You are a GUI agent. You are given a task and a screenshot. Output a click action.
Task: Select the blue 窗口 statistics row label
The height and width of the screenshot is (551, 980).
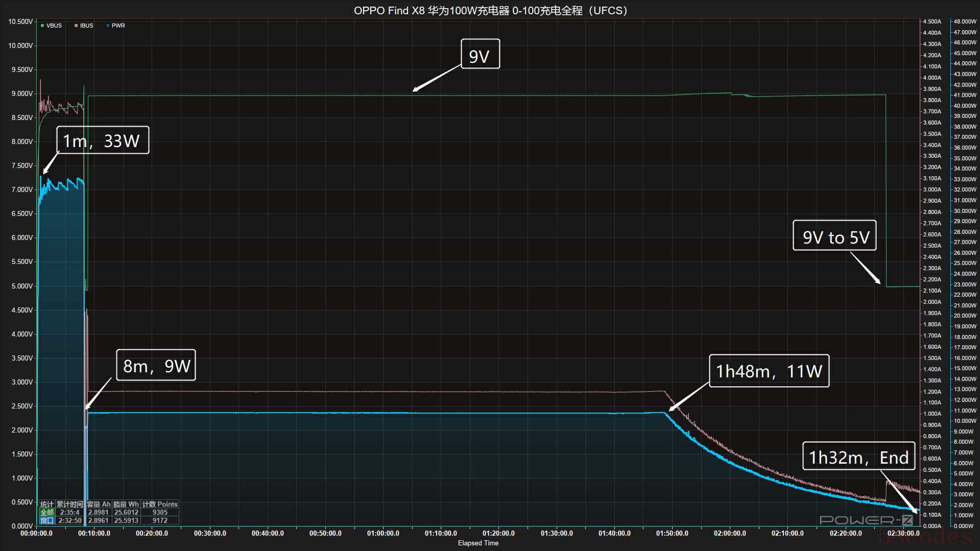[47, 520]
